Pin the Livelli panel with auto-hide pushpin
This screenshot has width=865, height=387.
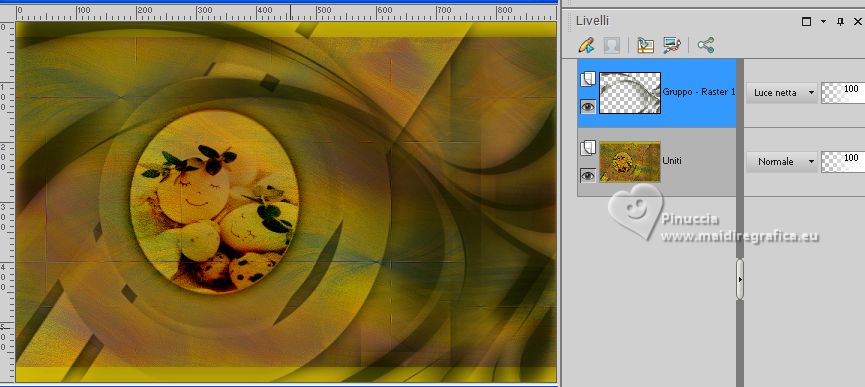[841, 22]
